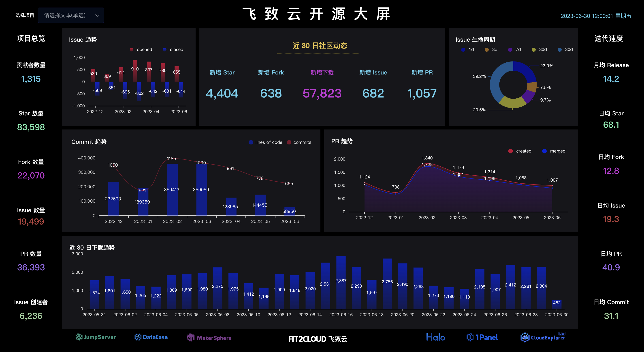Click the 2,756 download bar
Screen dimensions: 644x352
coord(387,284)
